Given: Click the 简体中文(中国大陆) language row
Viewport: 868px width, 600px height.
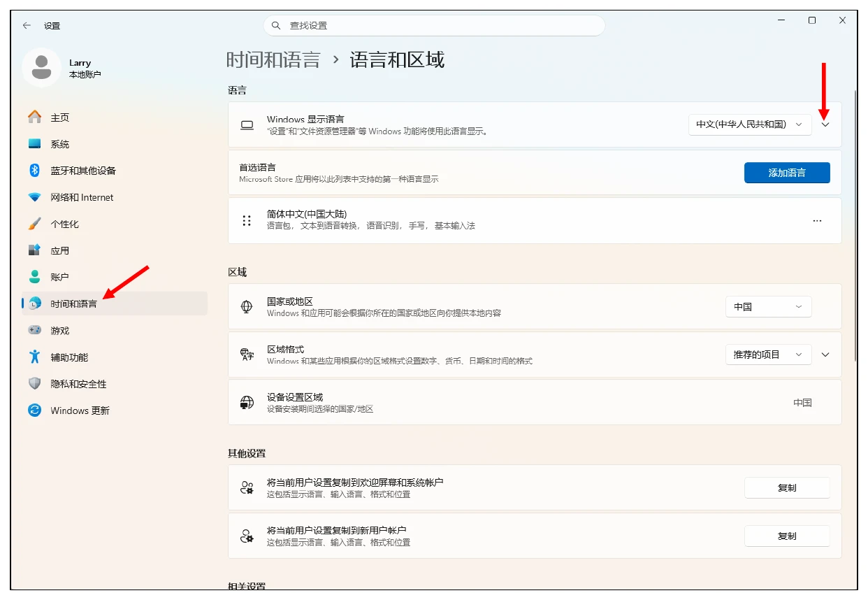Looking at the screenshot, I should 535,220.
